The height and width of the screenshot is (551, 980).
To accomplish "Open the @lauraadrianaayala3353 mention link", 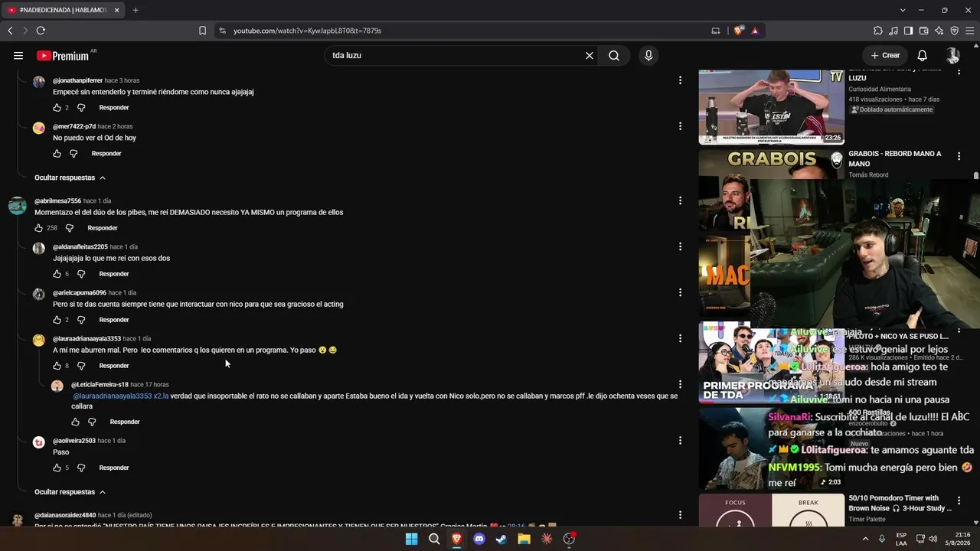I will (112, 396).
